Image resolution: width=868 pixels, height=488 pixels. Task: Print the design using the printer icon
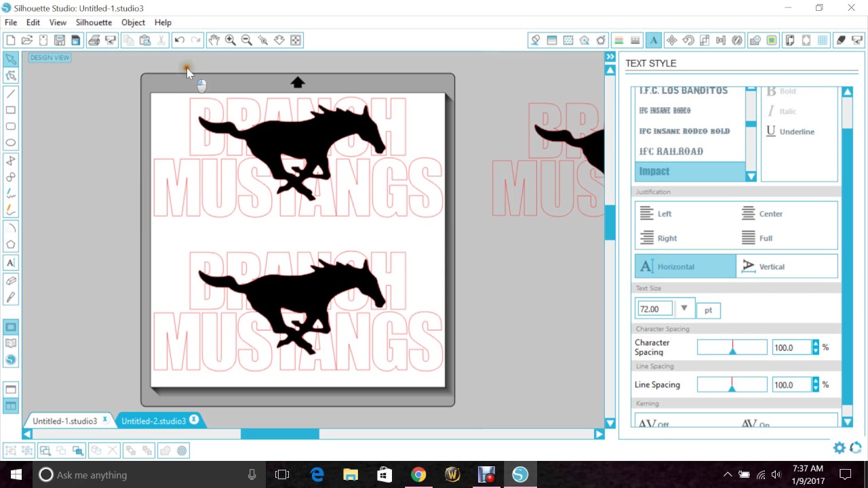click(94, 40)
